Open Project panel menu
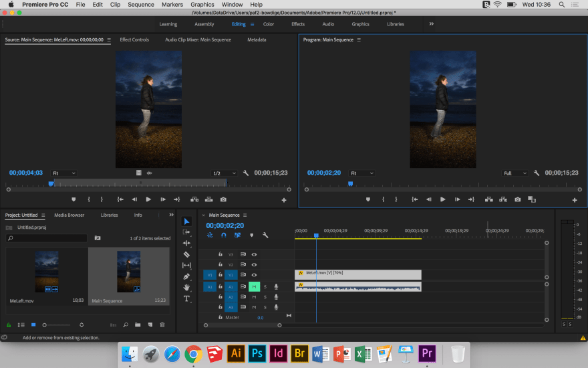Viewport: 588px width, 368px height. pyautogui.click(x=43, y=215)
